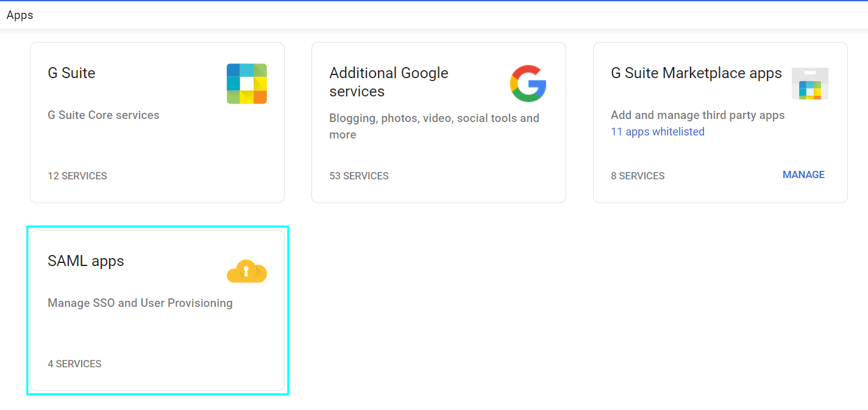Viewport: 868px width, 410px height.
Task: Click the G Suite Core services description
Action: (104, 115)
